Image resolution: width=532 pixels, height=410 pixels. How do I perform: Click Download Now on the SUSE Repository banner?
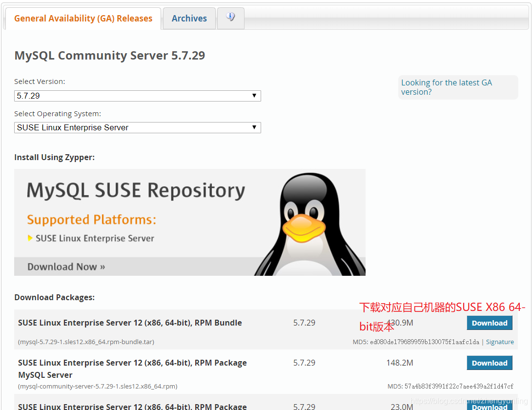[66, 267]
